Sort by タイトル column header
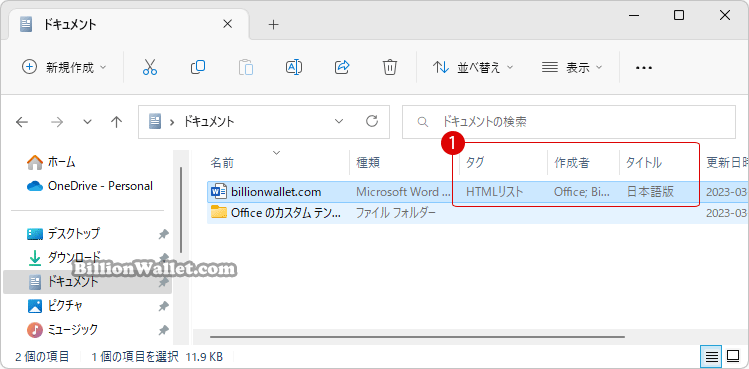 644,163
